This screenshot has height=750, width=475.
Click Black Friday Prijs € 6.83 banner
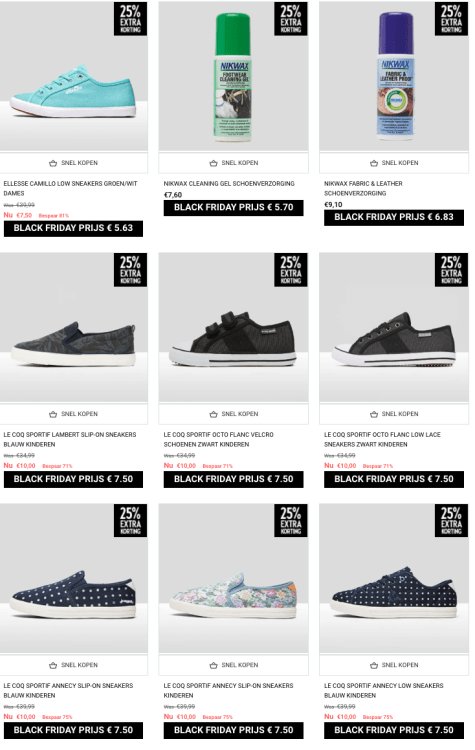coord(394,217)
